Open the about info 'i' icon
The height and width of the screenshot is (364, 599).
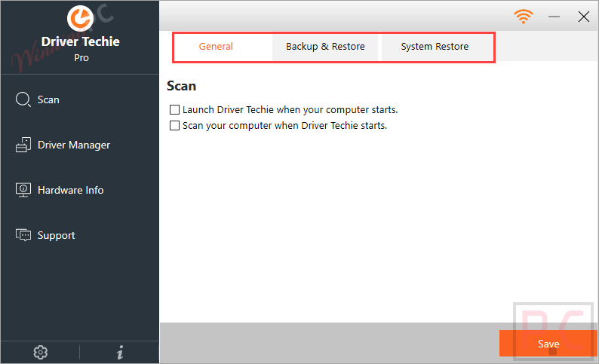pyautogui.click(x=120, y=353)
